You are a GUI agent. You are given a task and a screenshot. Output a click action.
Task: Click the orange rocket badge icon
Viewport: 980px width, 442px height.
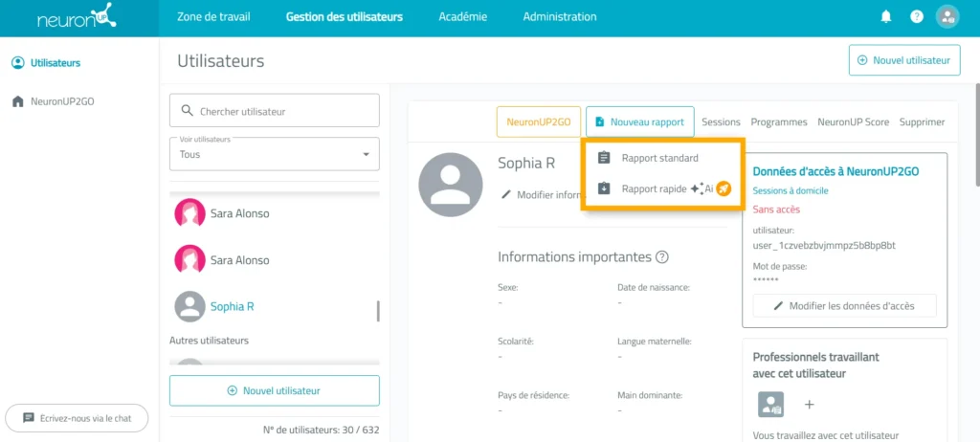(x=724, y=188)
